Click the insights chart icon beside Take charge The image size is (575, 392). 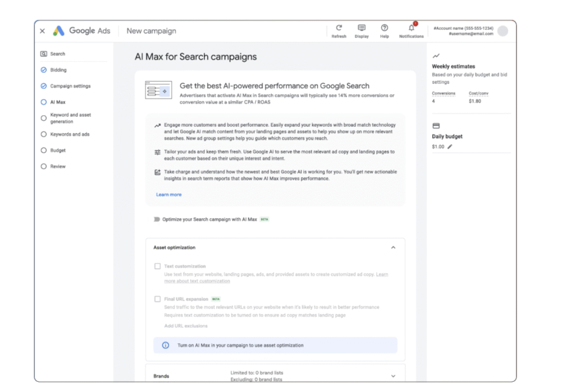(x=157, y=172)
